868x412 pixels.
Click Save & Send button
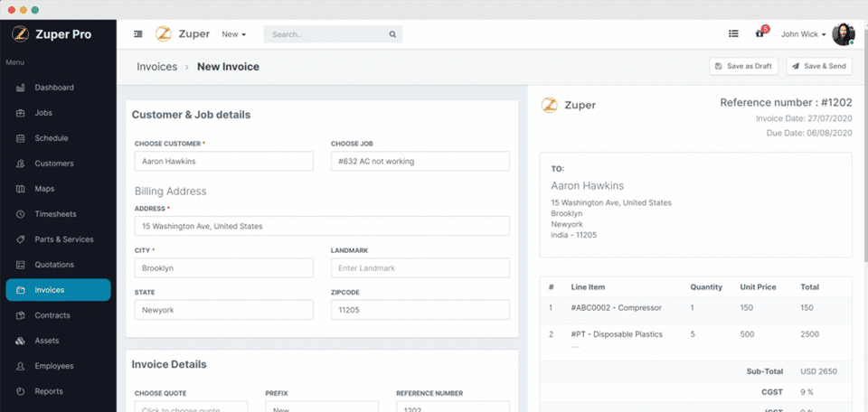coord(819,66)
